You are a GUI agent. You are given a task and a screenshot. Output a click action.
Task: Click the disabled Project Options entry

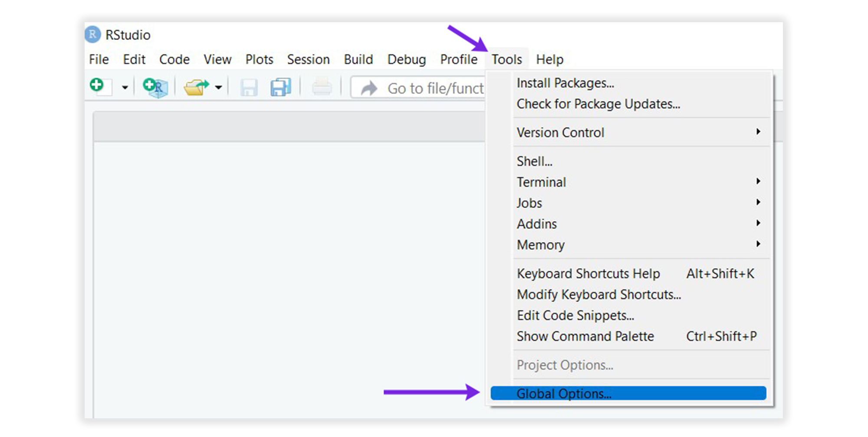628,365
